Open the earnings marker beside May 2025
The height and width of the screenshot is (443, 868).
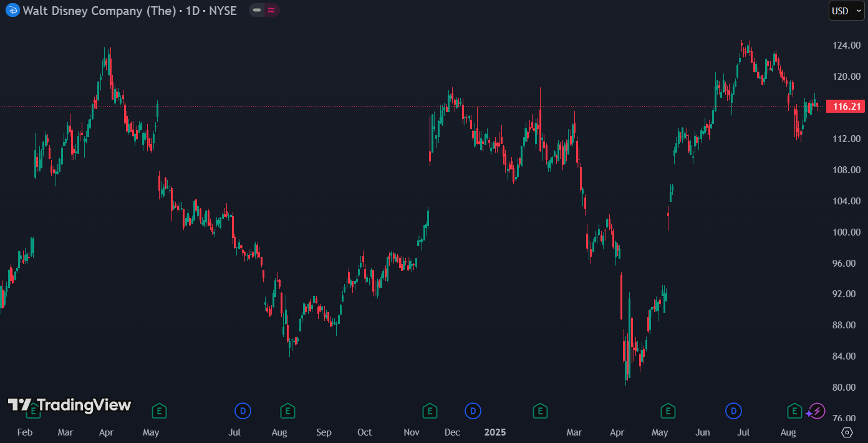pos(668,411)
